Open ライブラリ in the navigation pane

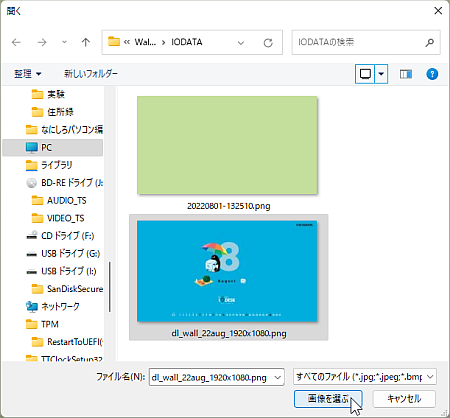coord(49,165)
